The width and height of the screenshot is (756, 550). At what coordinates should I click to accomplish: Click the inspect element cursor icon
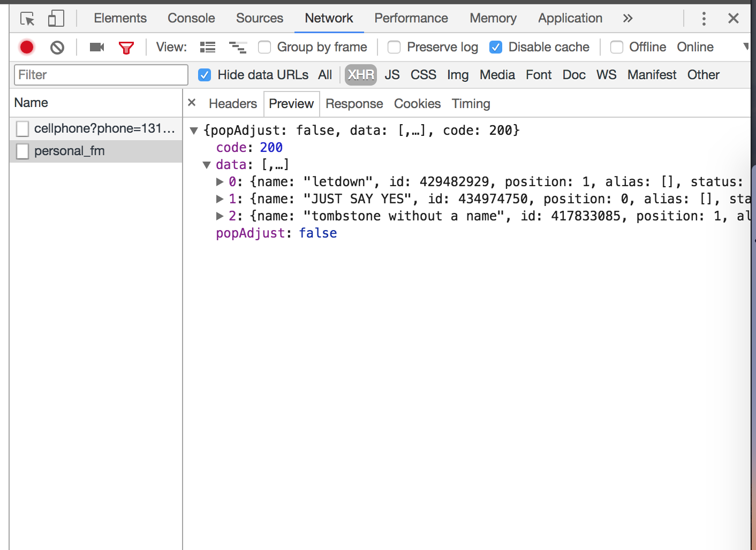pos(27,18)
